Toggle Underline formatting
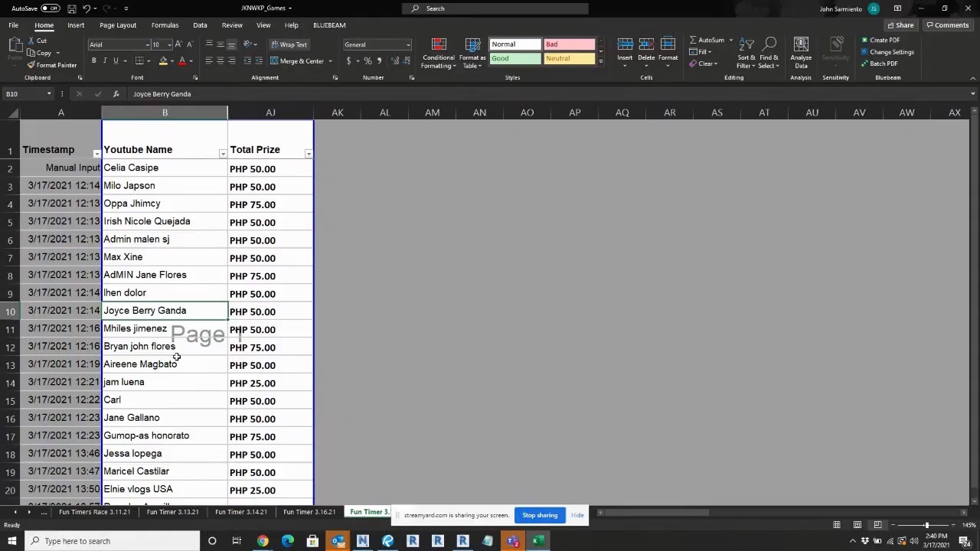Image resolution: width=980 pixels, height=551 pixels. pyautogui.click(x=116, y=60)
